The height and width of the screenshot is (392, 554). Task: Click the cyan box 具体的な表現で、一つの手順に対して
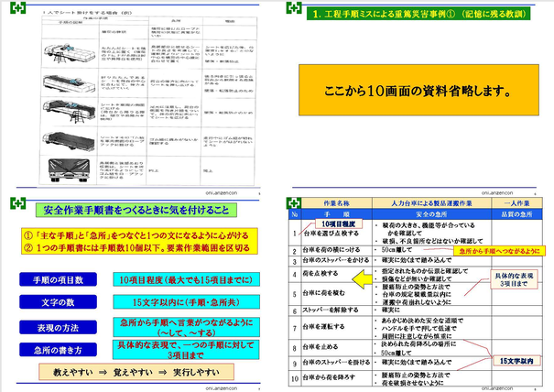coord(186,350)
